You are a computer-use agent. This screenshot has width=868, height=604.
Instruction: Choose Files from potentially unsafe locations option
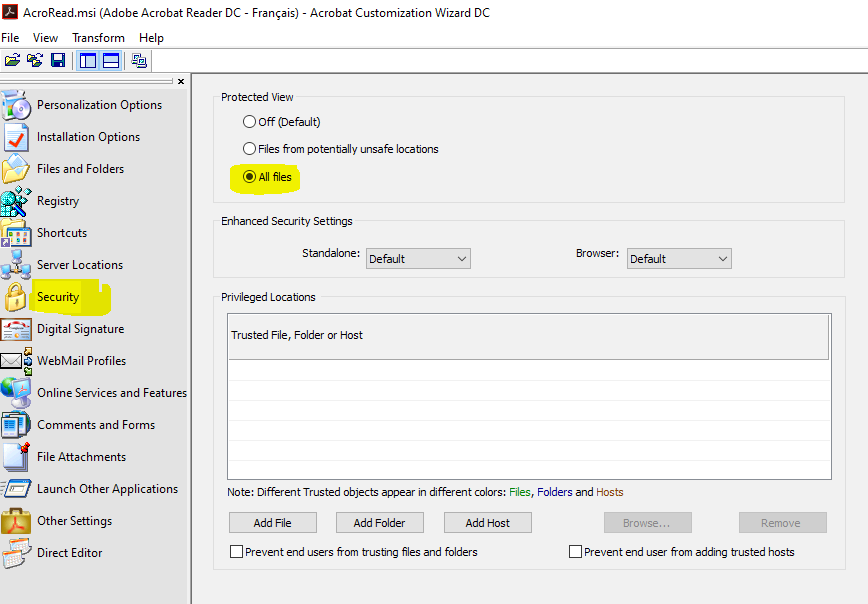pyautogui.click(x=250, y=149)
